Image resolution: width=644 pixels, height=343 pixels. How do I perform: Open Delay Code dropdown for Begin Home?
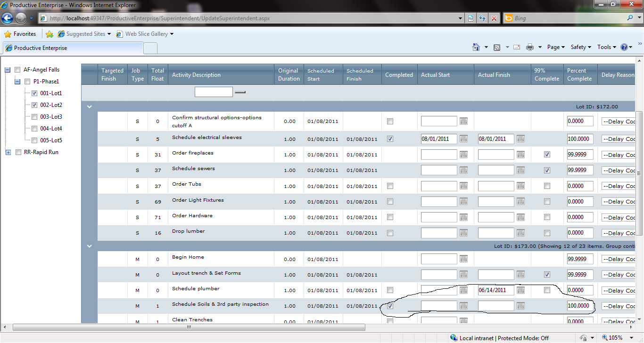[619, 259]
